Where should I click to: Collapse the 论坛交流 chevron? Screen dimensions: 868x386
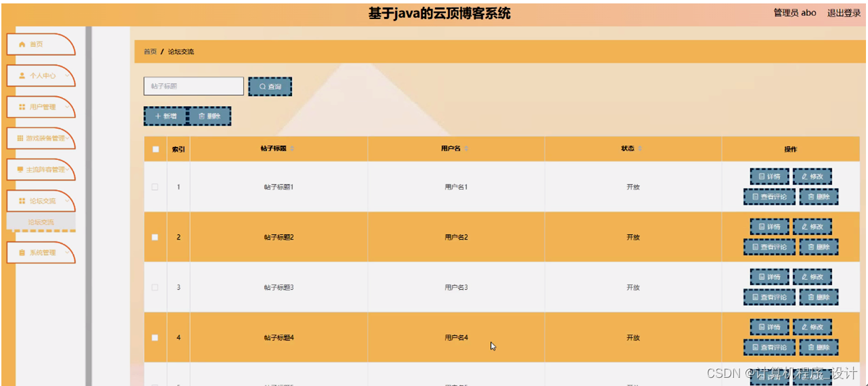click(x=67, y=201)
